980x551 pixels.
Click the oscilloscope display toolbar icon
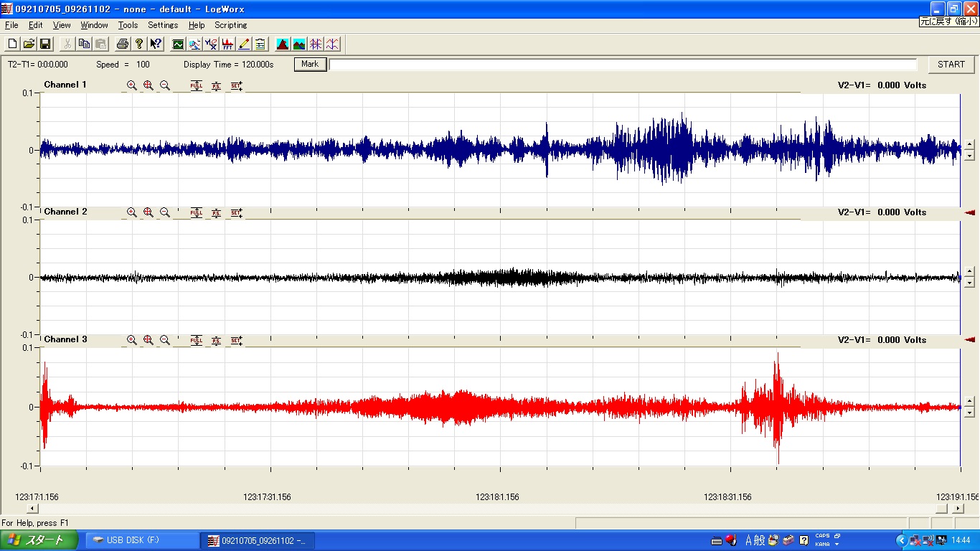[x=178, y=44]
